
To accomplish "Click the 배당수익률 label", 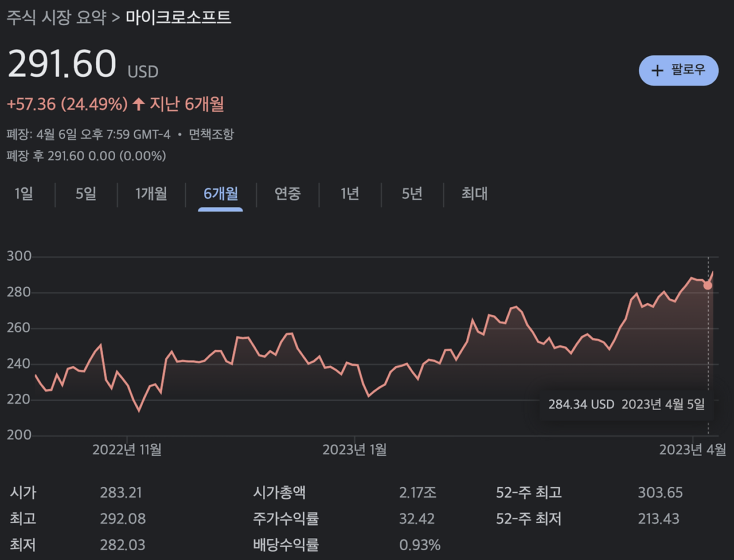I will point(286,545).
